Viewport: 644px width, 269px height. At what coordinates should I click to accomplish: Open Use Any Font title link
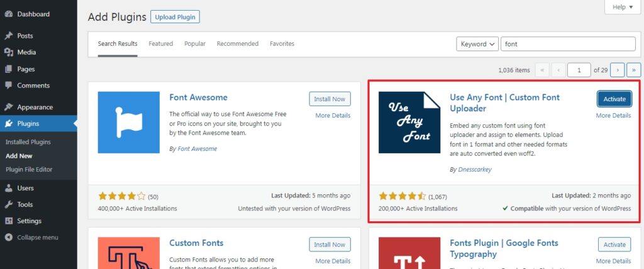click(505, 103)
